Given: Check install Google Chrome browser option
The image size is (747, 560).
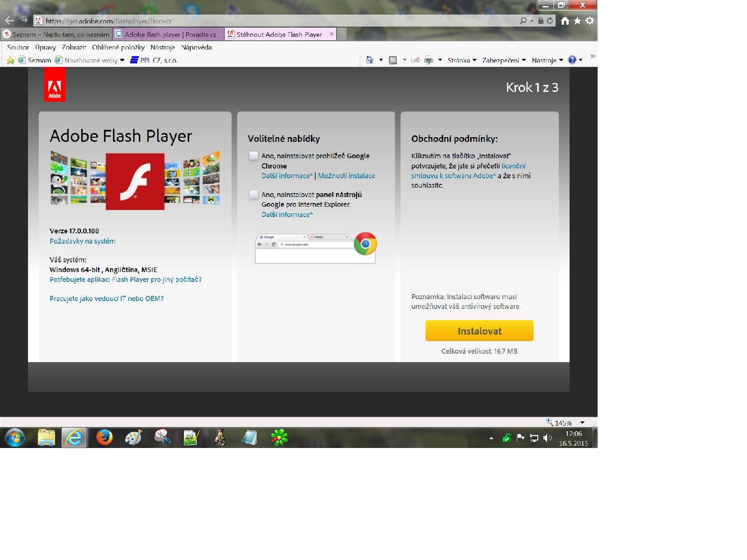Looking at the screenshot, I should (x=254, y=156).
